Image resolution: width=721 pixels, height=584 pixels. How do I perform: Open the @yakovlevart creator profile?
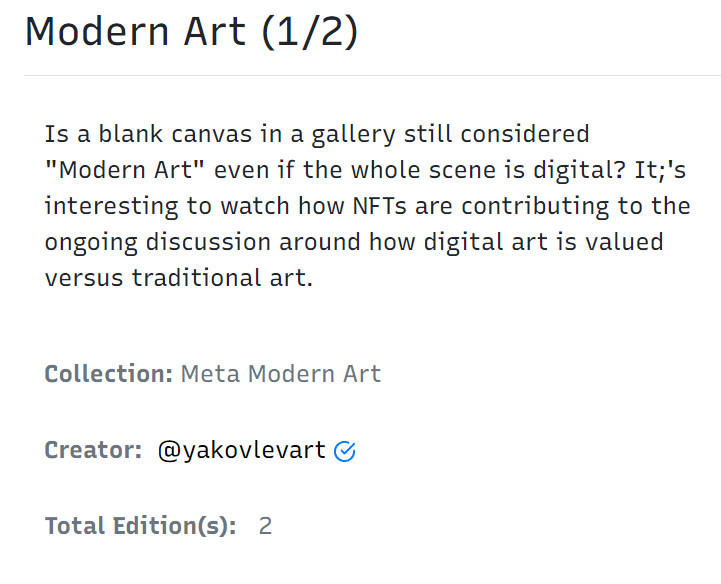(x=242, y=450)
